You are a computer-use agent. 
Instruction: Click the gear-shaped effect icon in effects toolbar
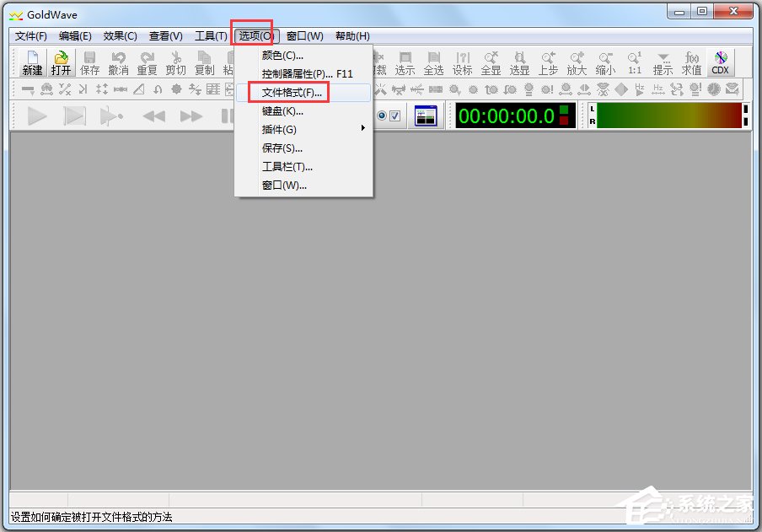point(176,89)
